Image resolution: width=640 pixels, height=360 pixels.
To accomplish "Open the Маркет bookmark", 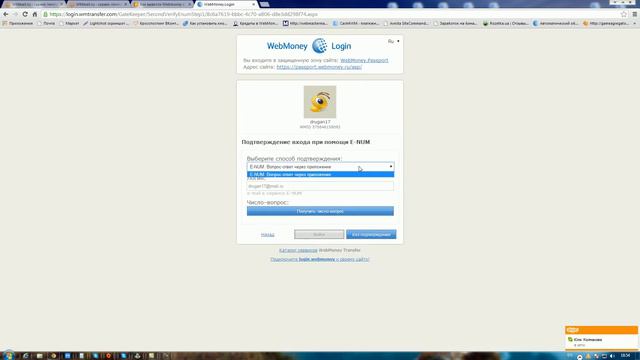I will point(69,23).
